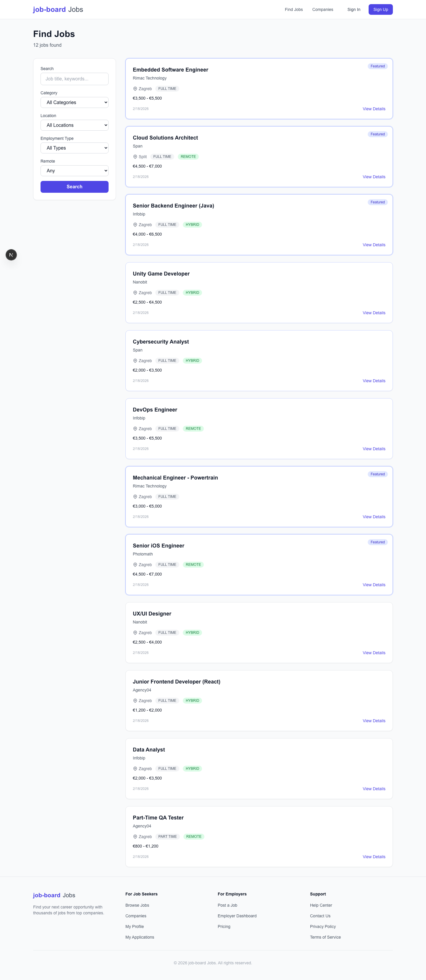Click the location pin icon on Embedded Software Engineer
The image size is (426, 980).
tap(135, 89)
